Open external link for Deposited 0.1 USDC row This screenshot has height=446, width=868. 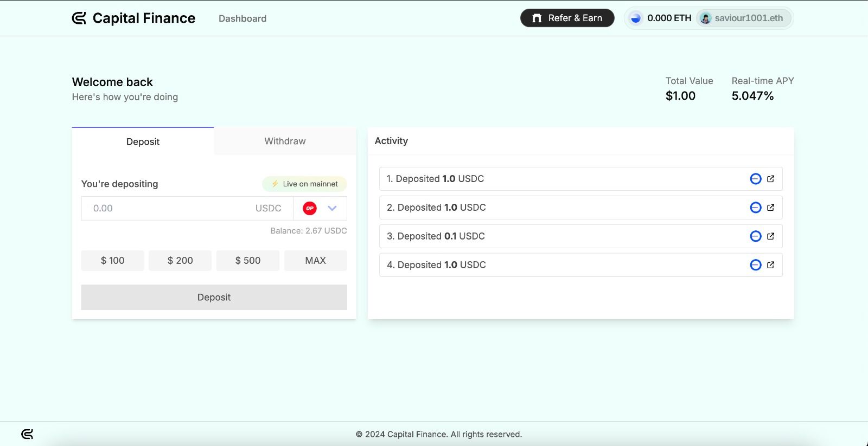coord(771,236)
